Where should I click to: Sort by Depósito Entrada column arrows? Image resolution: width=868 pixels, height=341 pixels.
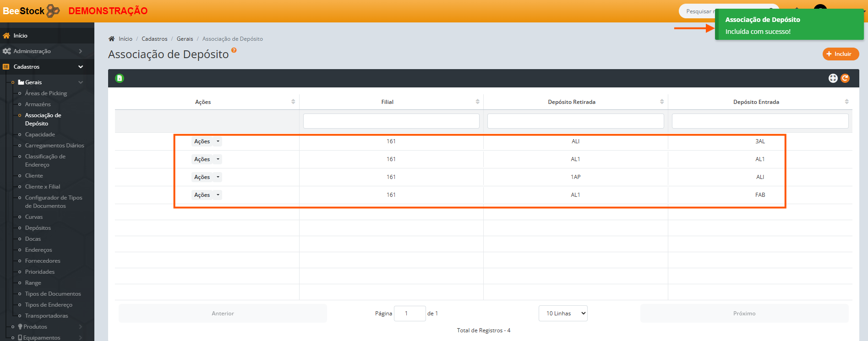click(x=846, y=102)
